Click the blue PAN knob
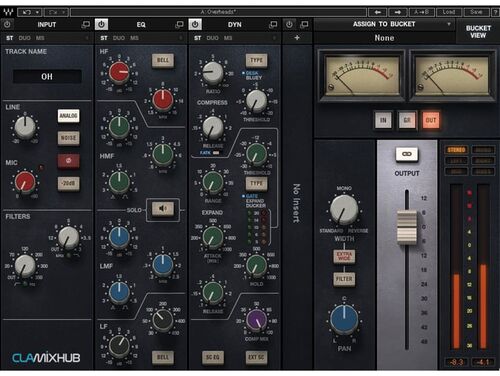 (344, 319)
